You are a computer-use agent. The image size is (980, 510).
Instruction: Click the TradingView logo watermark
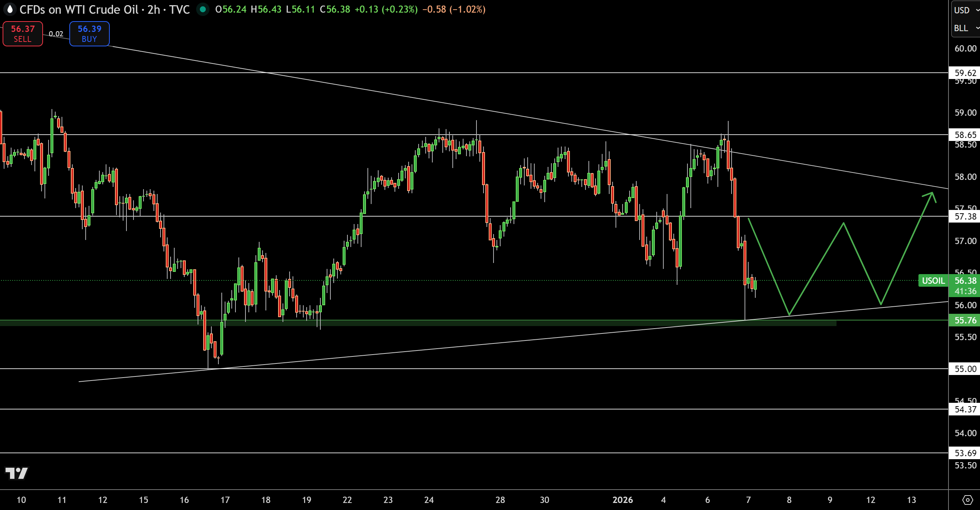pyautogui.click(x=17, y=473)
